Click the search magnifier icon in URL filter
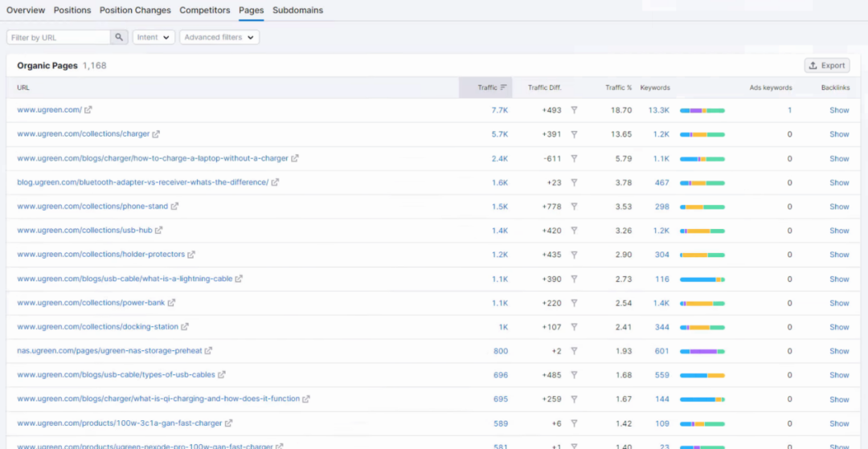Viewport: 868px width, 449px height. coord(119,38)
